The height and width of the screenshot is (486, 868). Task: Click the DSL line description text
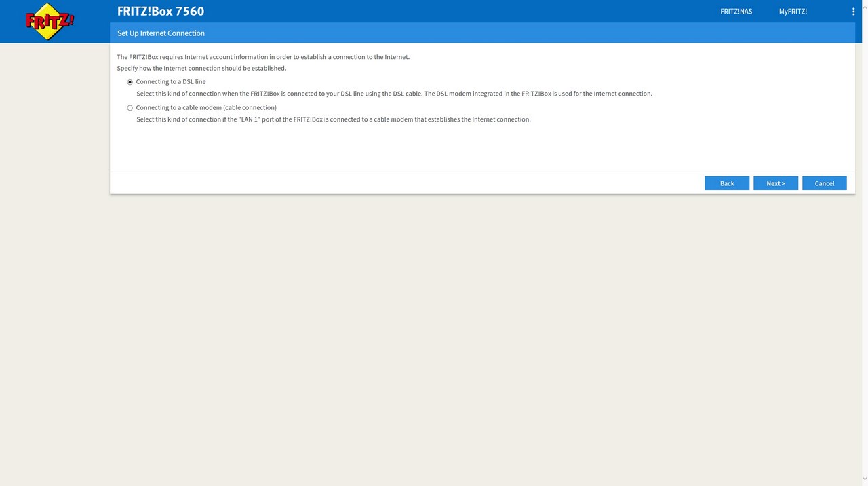pos(394,94)
